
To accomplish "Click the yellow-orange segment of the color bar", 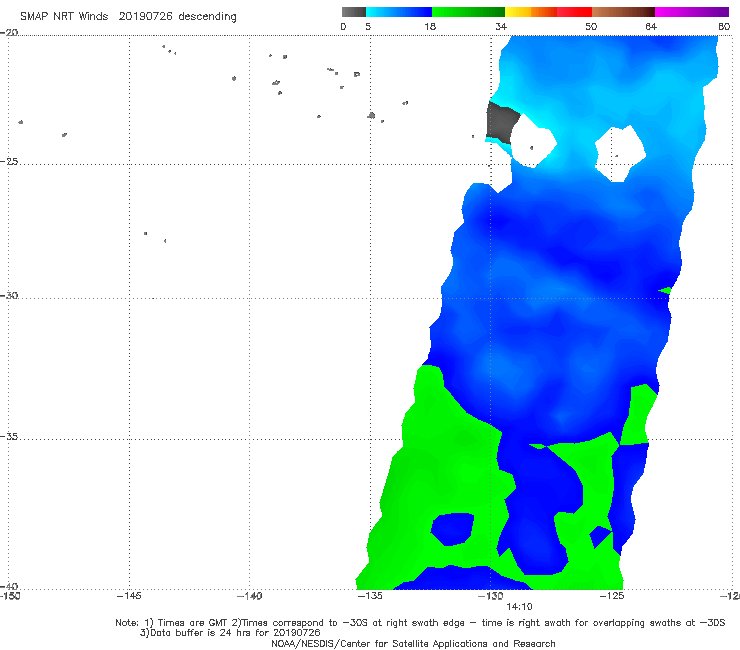I will [x=531, y=12].
